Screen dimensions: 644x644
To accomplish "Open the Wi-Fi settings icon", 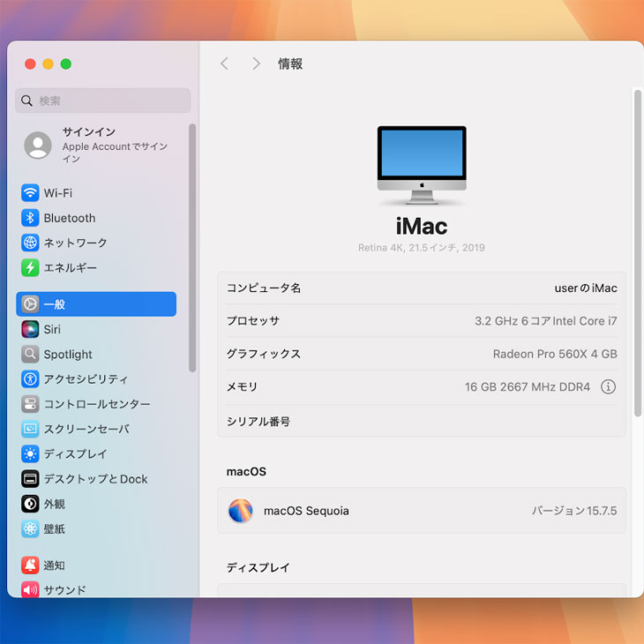I will 30,193.
